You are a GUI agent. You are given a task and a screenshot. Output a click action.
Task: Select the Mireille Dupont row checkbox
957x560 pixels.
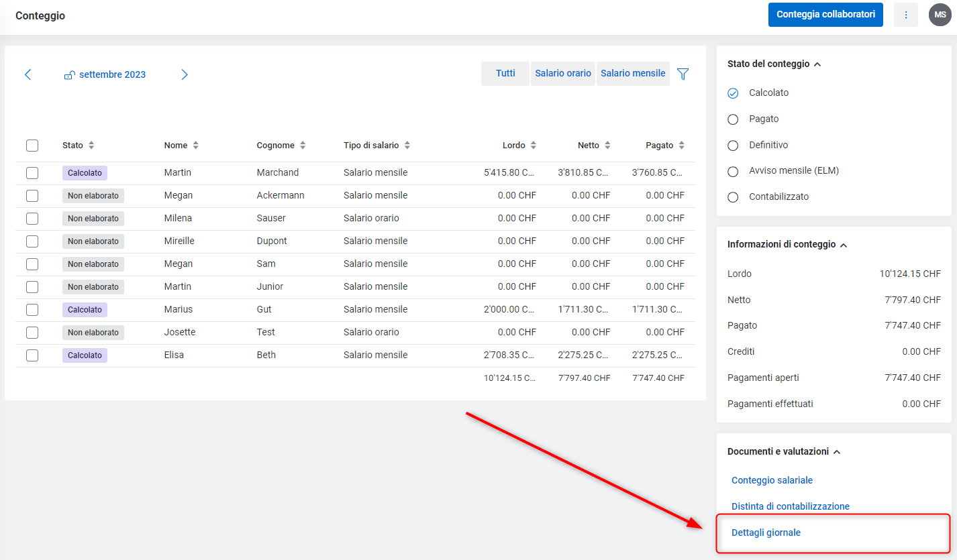point(32,241)
